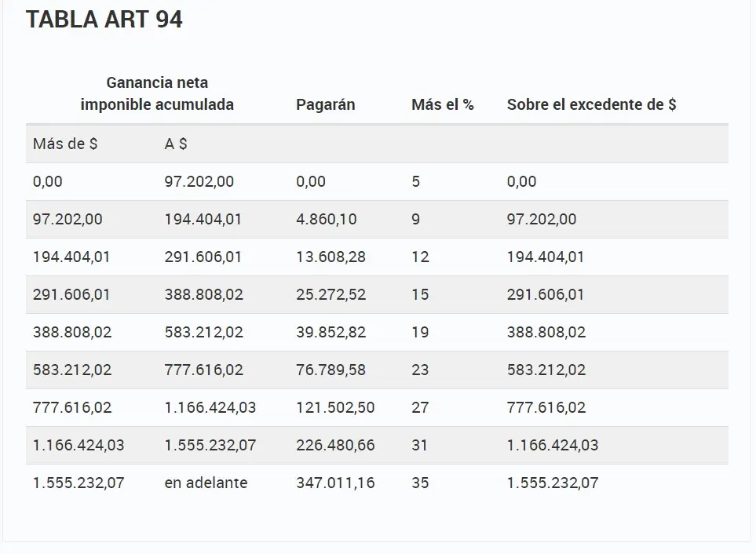
Task: Select 388.808,02 in the excedente column
Action: [546, 332]
